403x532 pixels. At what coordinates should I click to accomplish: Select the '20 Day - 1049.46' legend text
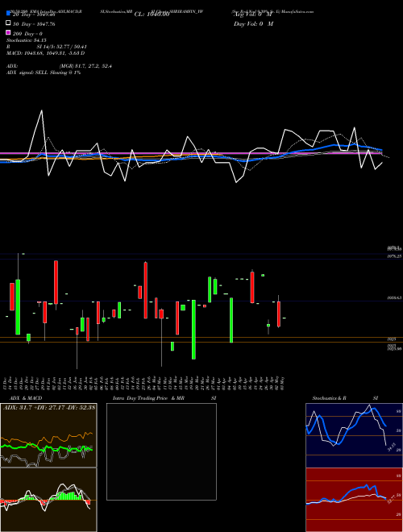tap(34, 15)
